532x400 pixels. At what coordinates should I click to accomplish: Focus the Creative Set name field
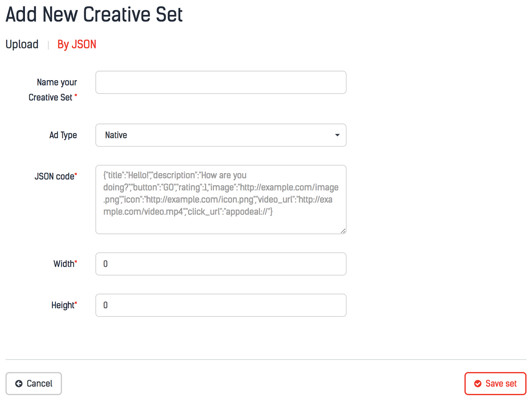(221, 82)
